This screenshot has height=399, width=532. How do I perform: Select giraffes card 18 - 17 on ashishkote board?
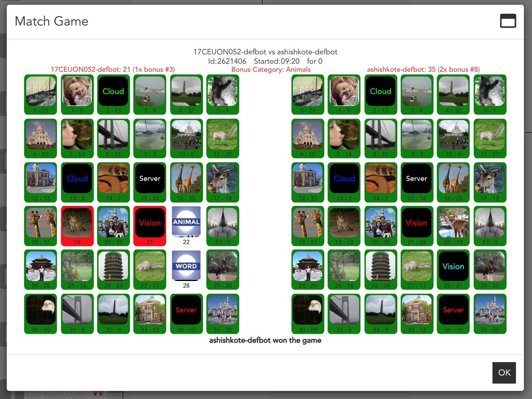point(308,225)
